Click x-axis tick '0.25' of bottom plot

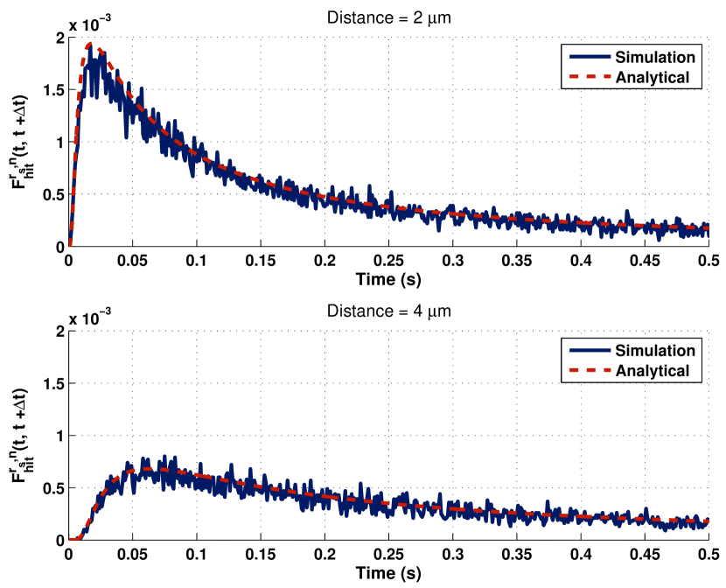388,554
